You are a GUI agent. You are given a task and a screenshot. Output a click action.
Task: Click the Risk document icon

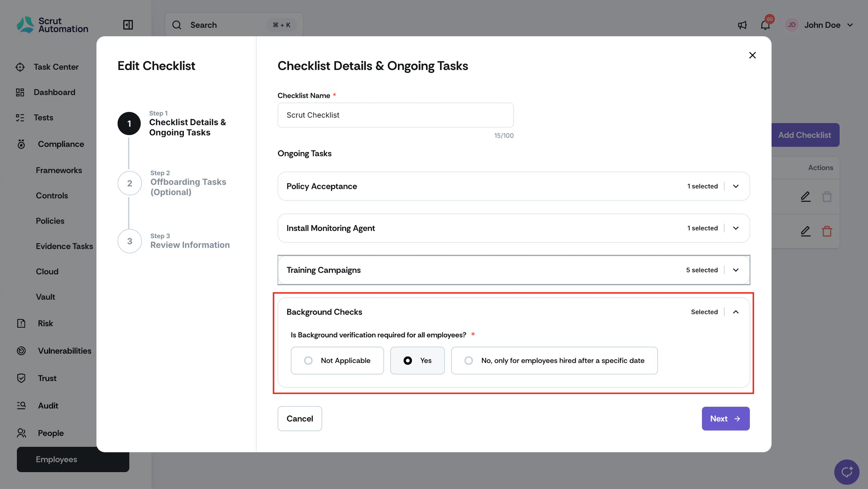[x=21, y=323]
